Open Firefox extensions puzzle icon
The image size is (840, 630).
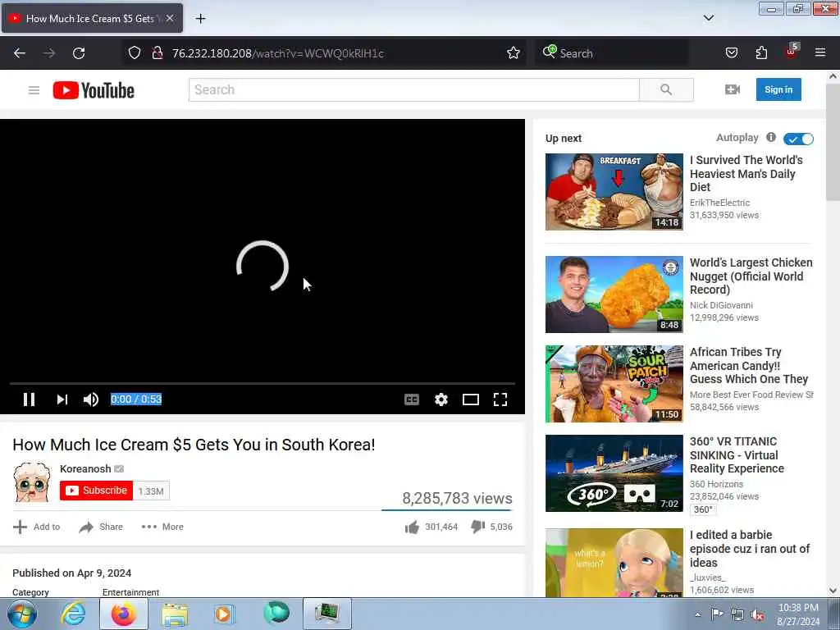click(x=761, y=52)
